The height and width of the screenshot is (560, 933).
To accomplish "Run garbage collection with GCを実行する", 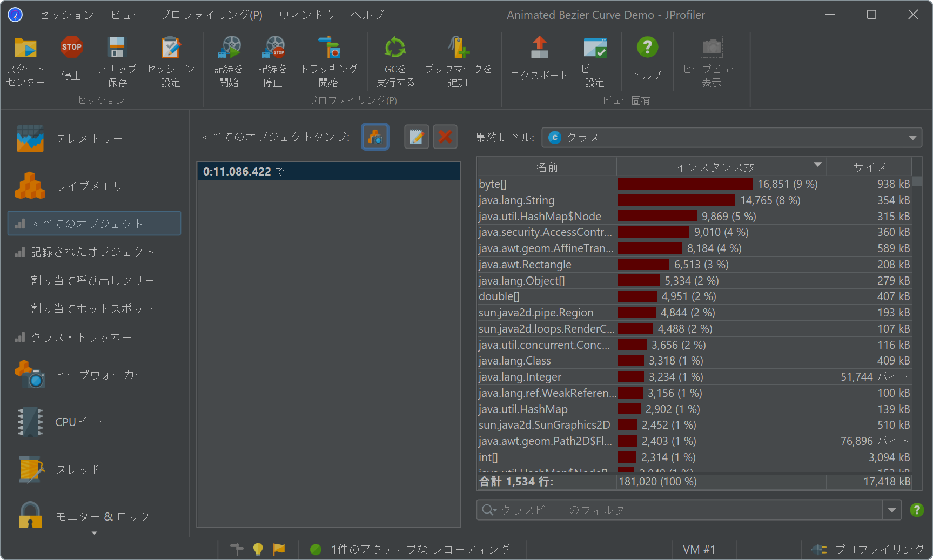I will pyautogui.click(x=395, y=62).
